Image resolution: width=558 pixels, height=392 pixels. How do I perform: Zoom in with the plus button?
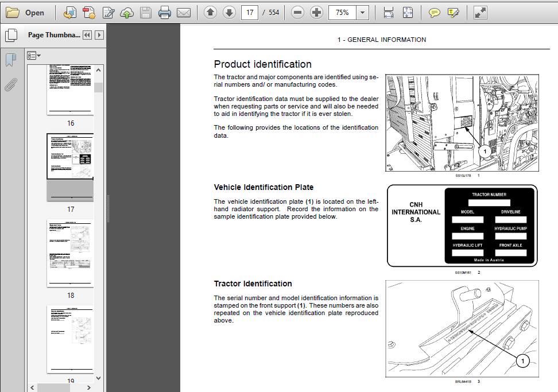316,13
